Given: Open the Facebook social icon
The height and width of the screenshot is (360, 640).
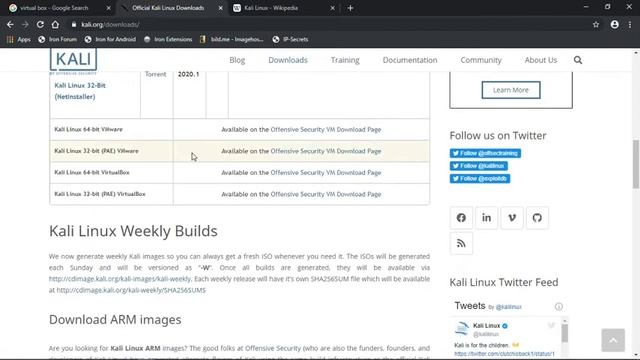Looking at the screenshot, I should pos(461,218).
